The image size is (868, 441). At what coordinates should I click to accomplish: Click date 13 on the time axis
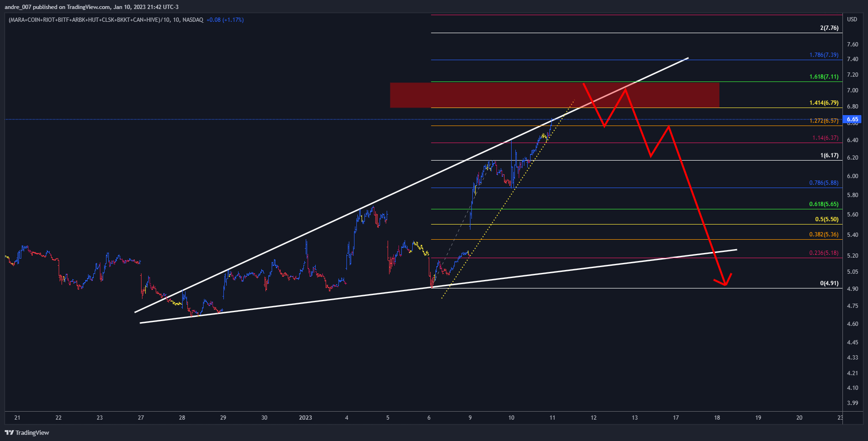click(635, 418)
